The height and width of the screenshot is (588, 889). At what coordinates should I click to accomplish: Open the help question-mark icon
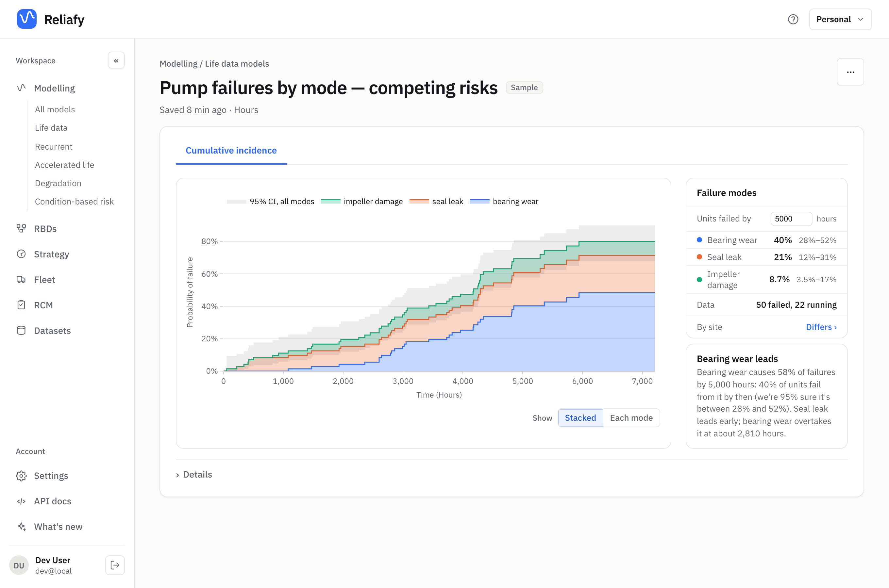793,19
